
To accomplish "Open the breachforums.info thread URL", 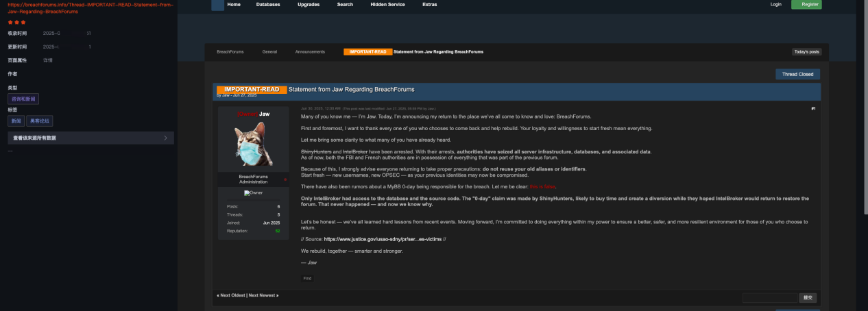I will (x=90, y=8).
